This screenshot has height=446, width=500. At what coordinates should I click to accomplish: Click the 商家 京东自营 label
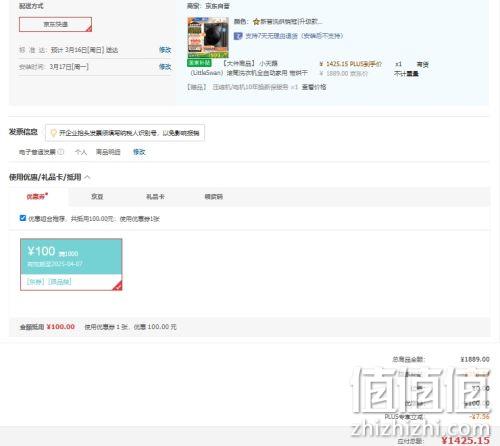tap(208, 6)
